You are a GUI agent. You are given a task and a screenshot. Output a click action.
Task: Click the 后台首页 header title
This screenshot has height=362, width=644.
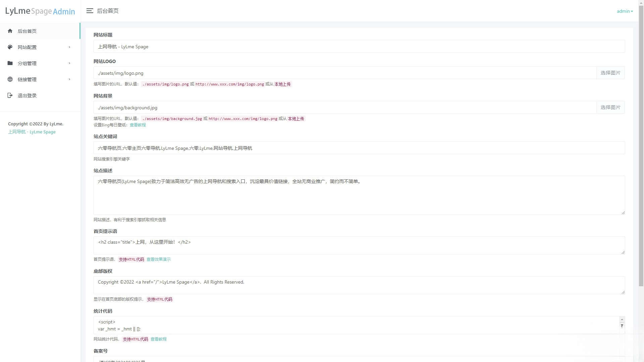pos(108,11)
